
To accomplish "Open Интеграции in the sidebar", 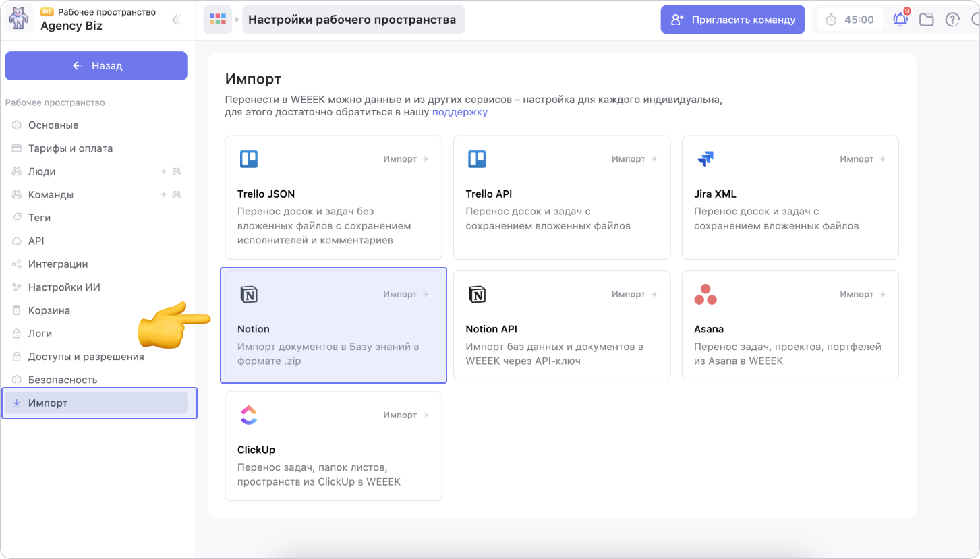I will 58,264.
